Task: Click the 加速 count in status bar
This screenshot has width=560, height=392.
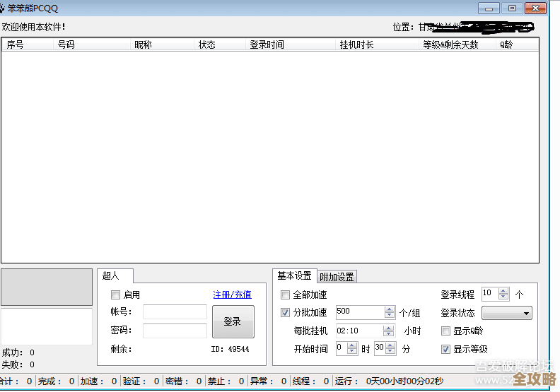Action: point(98,381)
